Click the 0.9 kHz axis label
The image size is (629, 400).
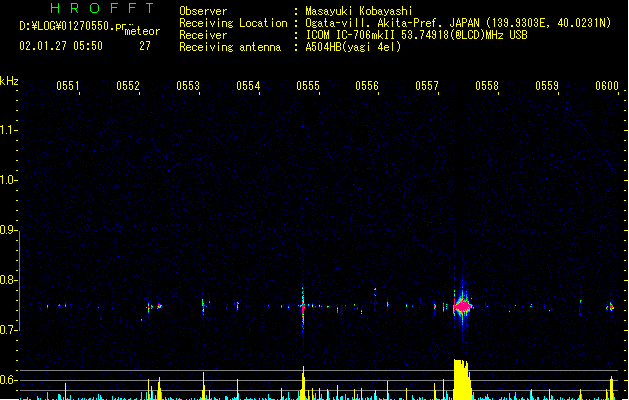(8, 230)
